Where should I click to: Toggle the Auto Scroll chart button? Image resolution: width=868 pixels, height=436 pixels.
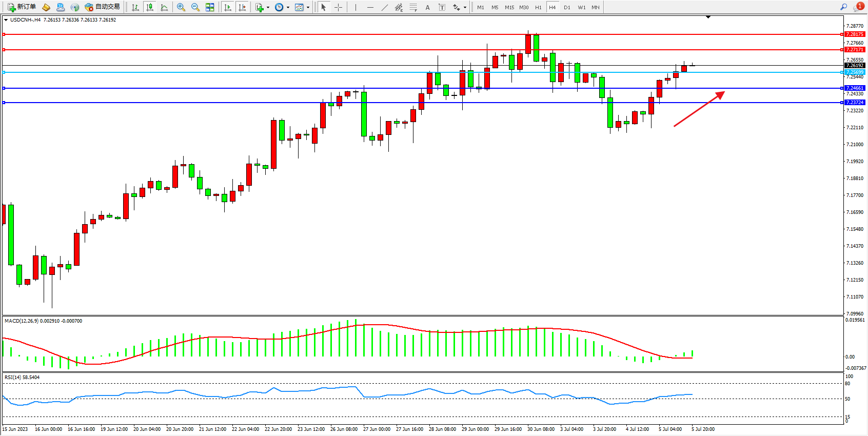[x=228, y=7]
